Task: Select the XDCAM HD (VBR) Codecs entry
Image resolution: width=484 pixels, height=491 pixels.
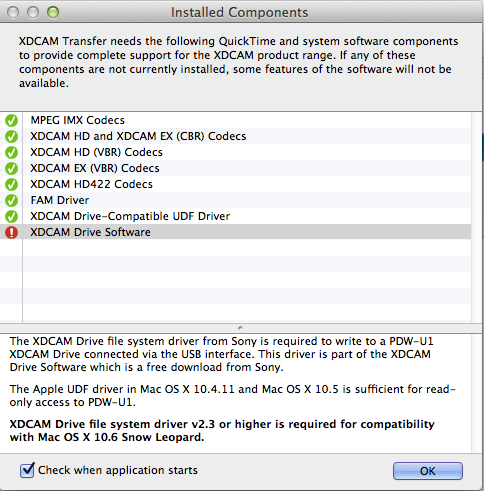Action: click(x=235, y=152)
